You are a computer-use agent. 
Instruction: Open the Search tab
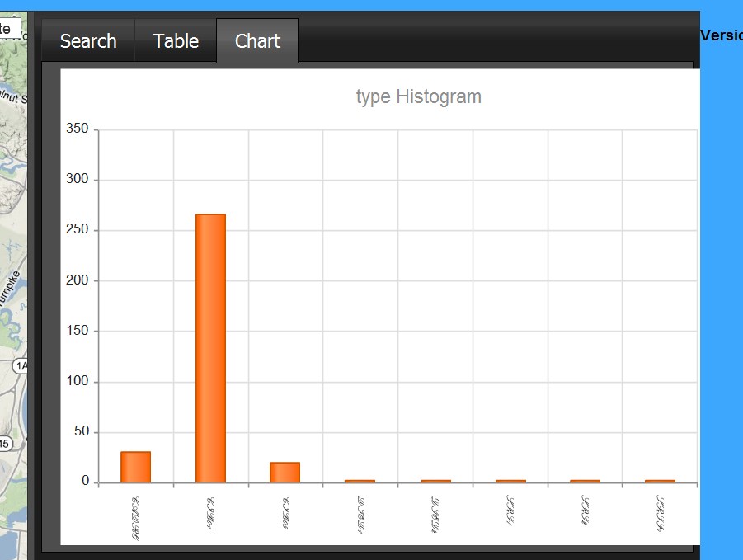[88, 41]
